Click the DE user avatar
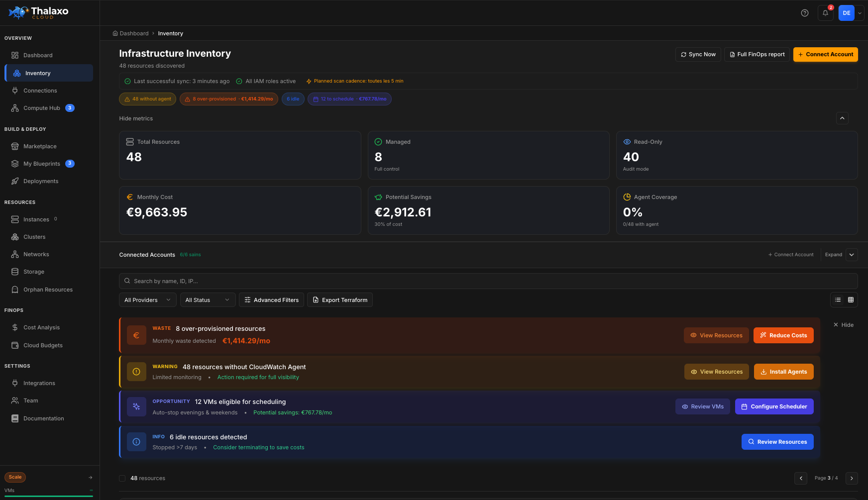Screen dimensions: 868x500 click(847, 13)
